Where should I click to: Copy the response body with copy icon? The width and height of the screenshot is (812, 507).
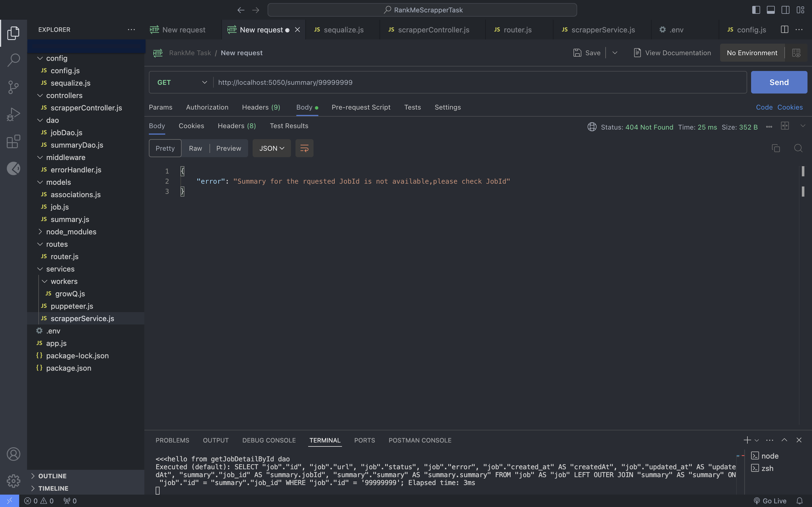776,148
